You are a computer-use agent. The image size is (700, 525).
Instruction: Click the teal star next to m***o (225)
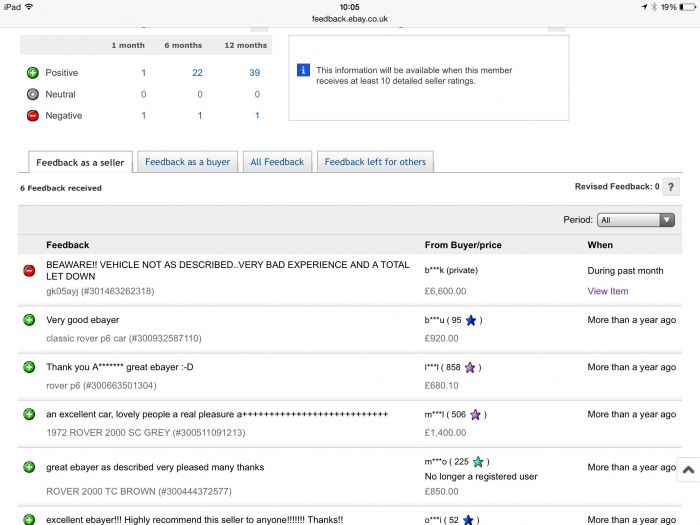tap(478, 462)
